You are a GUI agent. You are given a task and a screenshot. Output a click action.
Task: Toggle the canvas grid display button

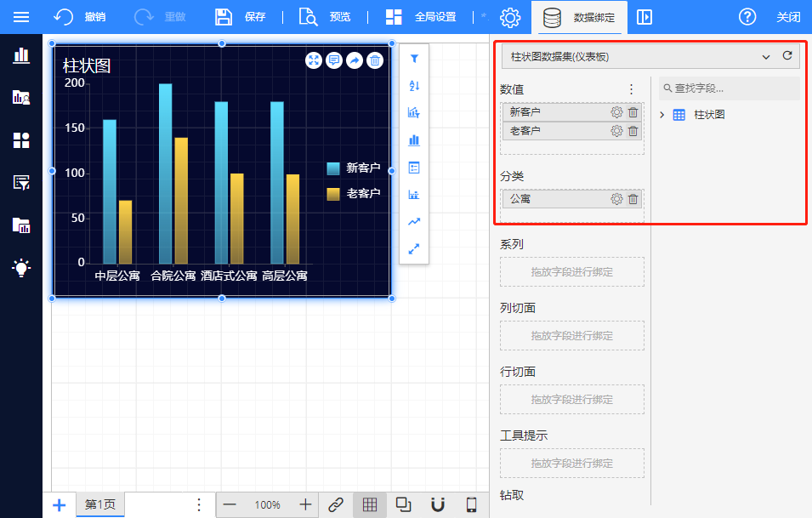coord(369,504)
